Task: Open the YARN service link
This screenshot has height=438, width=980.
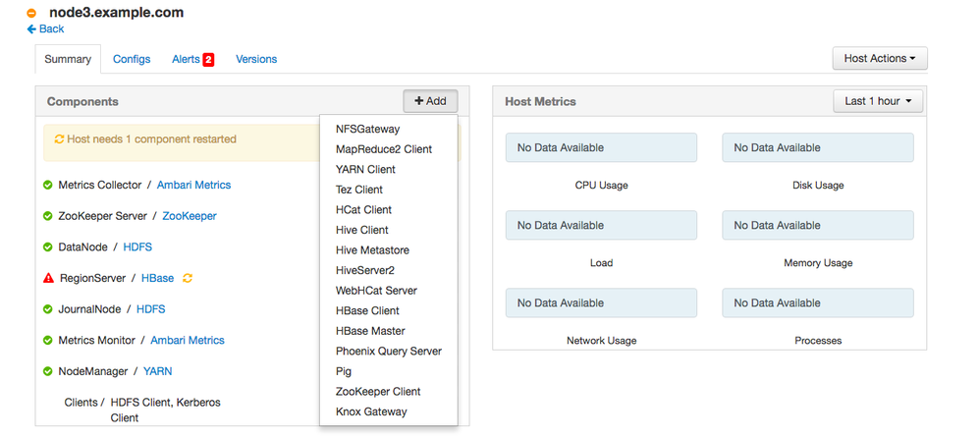Action: (x=157, y=371)
